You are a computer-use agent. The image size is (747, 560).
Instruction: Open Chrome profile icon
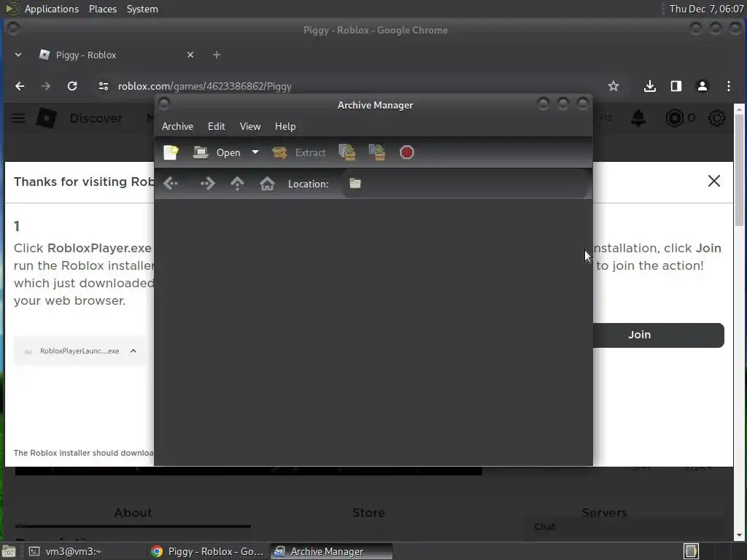point(703,86)
